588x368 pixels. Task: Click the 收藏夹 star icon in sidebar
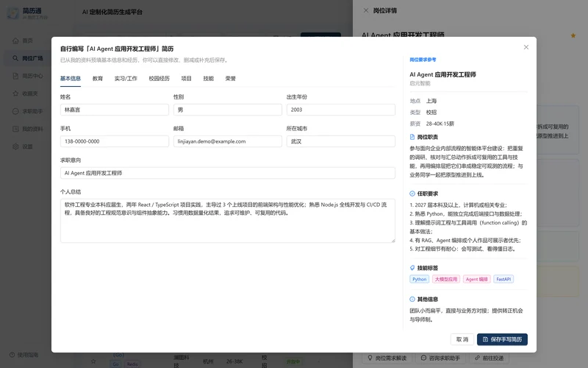15,93
